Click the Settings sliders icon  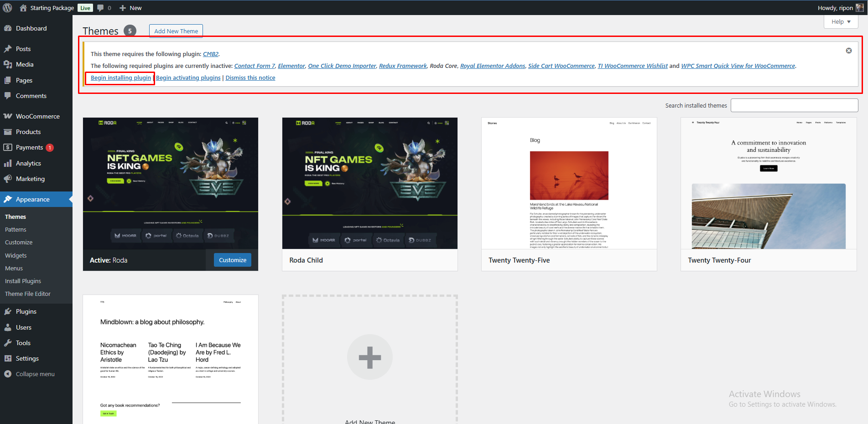pyautogui.click(x=8, y=358)
